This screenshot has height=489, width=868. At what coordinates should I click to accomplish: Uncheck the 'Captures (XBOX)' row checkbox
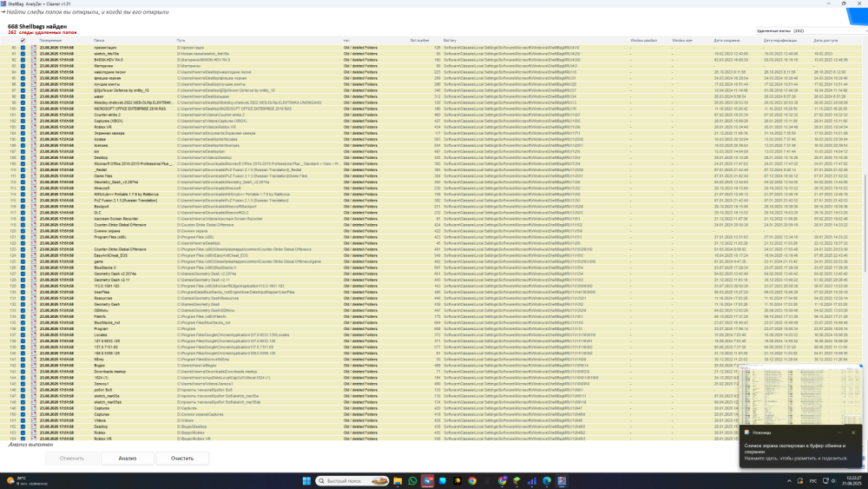click(23, 121)
